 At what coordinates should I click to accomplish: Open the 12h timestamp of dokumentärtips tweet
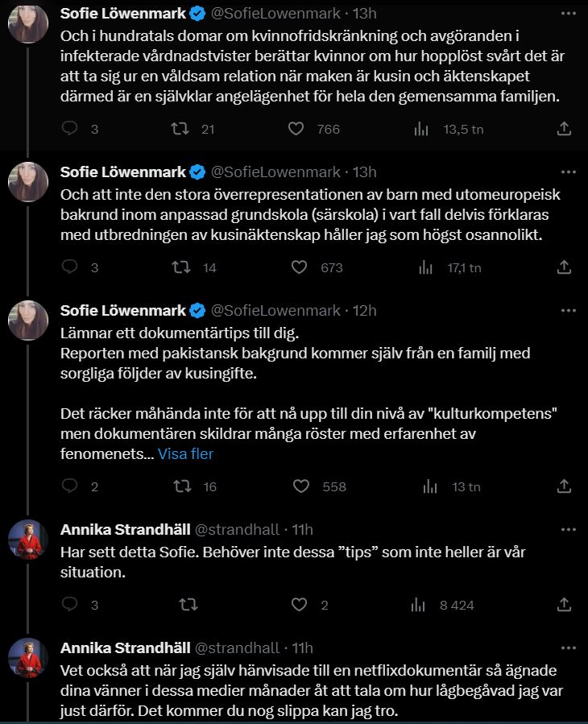coord(366,311)
